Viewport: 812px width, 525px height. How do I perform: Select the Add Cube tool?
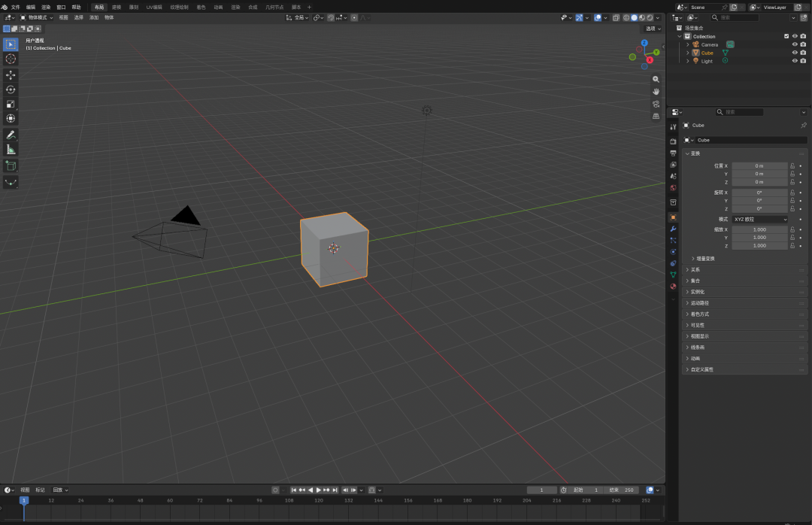pyautogui.click(x=11, y=165)
